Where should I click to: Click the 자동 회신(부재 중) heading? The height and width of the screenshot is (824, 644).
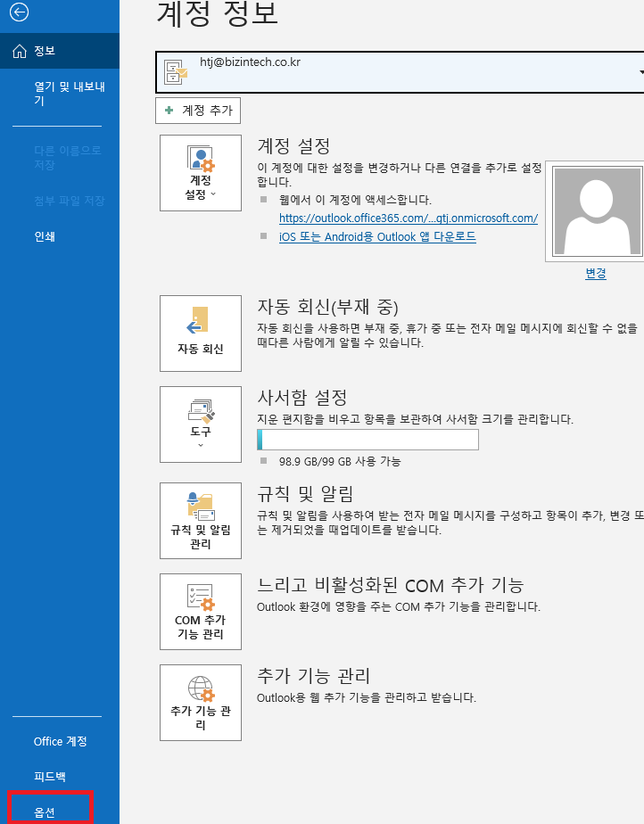click(x=328, y=307)
